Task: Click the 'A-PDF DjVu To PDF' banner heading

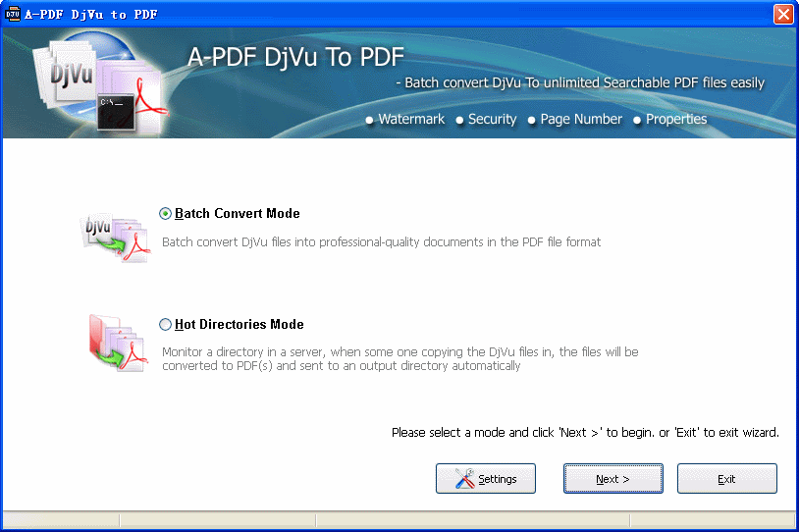Action: tap(296, 57)
